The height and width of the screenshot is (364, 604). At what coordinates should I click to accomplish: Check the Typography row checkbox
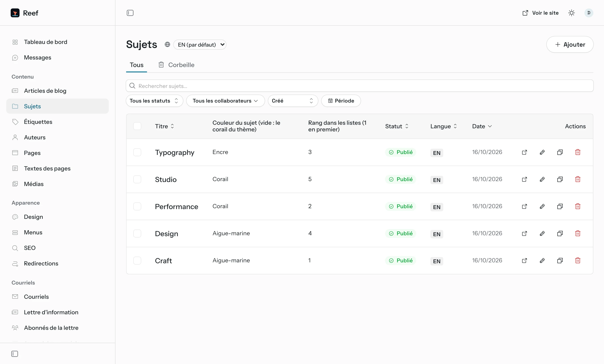coord(137,152)
